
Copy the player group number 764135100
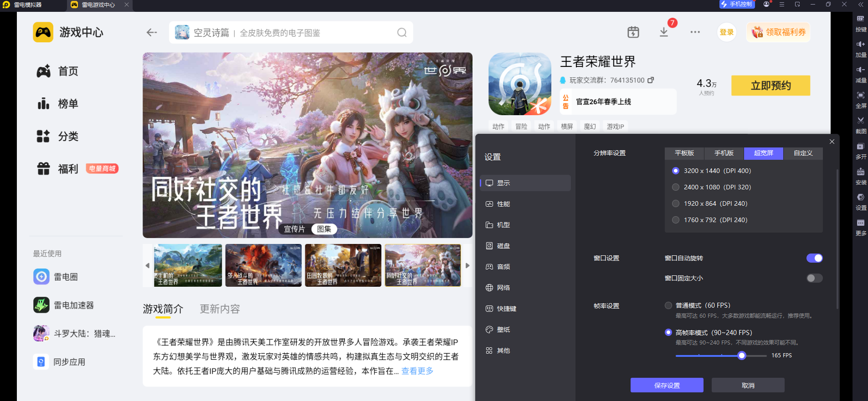(651, 80)
